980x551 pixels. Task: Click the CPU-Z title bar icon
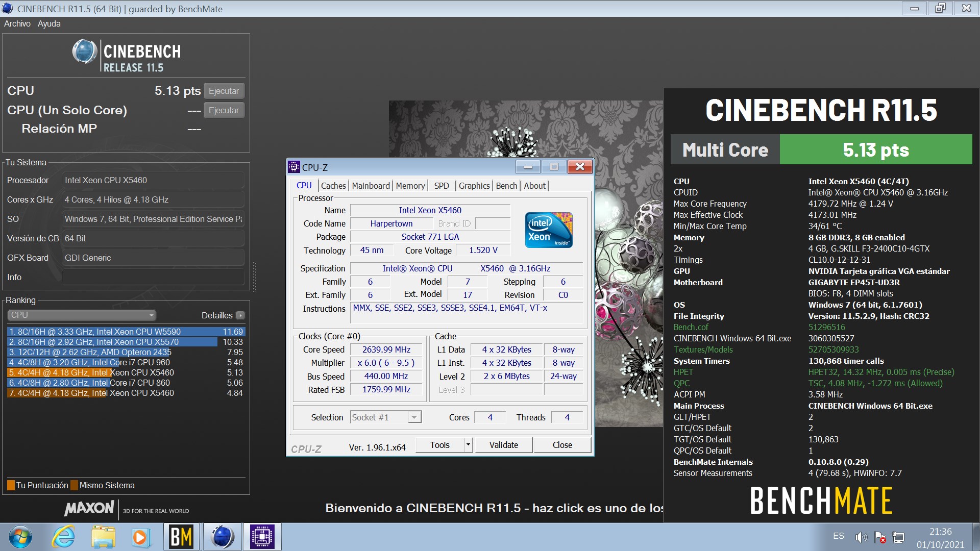(294, 167)
